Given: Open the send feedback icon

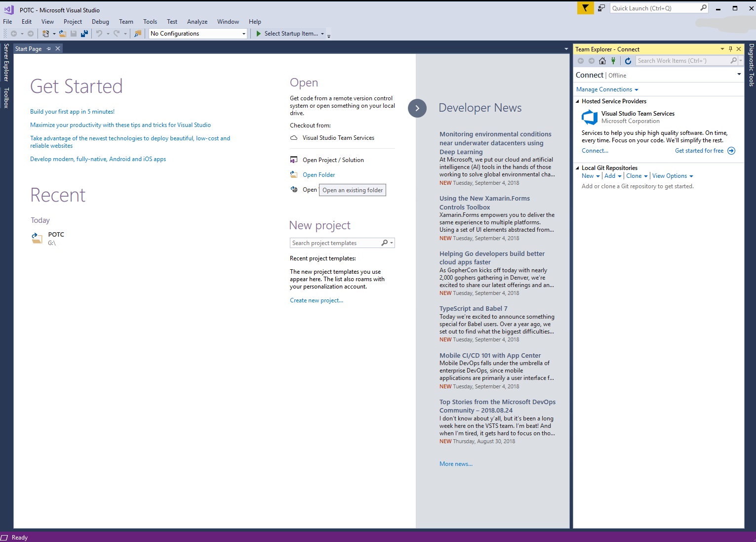Looking at the screenshot, I should (x=601, y=8).
